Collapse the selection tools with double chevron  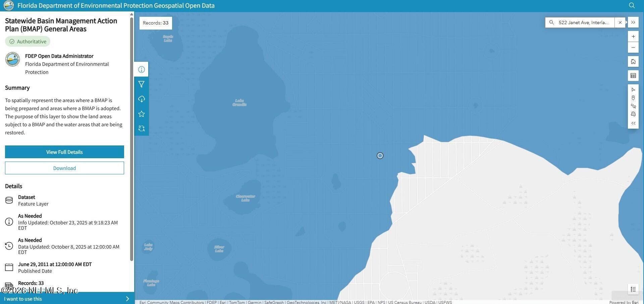[633, 123]
